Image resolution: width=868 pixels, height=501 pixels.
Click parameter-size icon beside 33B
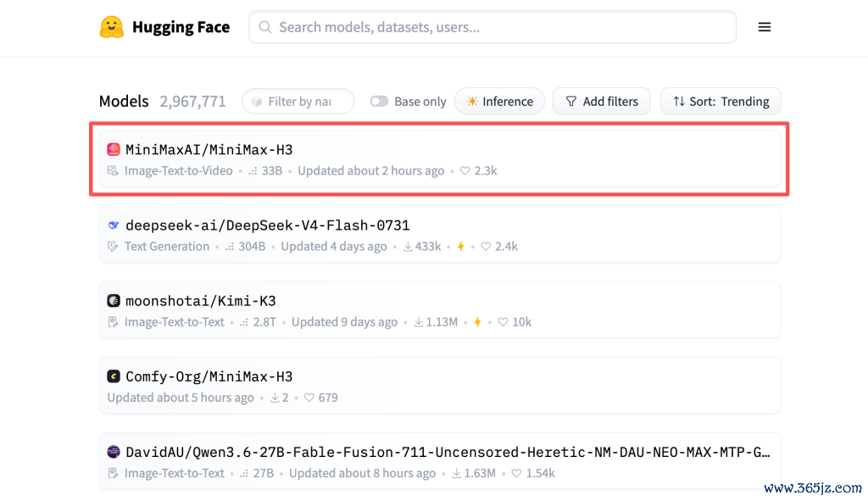[x=253, y=171]
